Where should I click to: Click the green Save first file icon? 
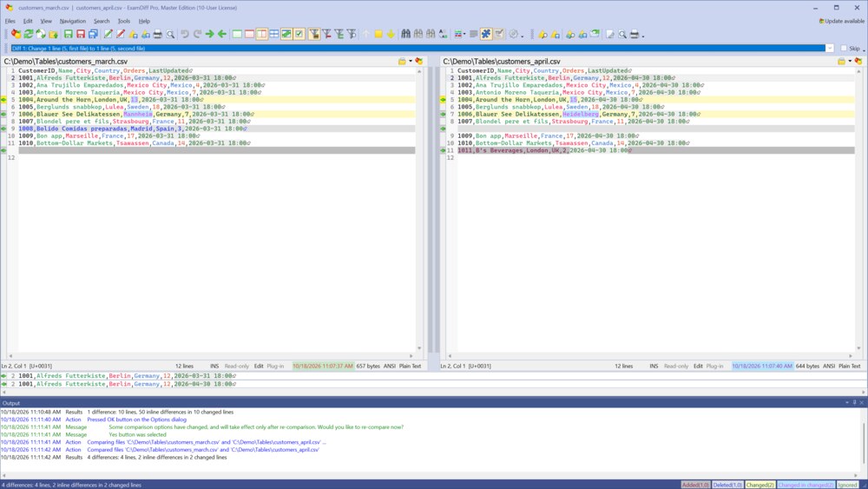[x=68, y=35]
